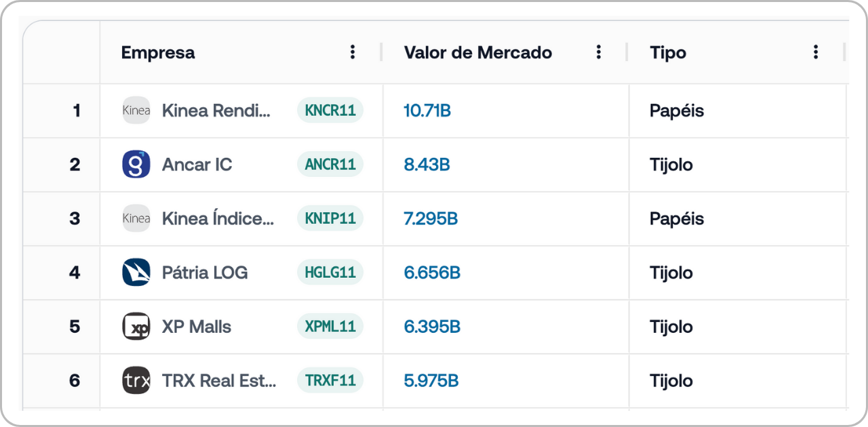Click the Kinea logo next to Kinea Rendi...
The width and height of the screenshot is (868, 427).
[136, 110]
